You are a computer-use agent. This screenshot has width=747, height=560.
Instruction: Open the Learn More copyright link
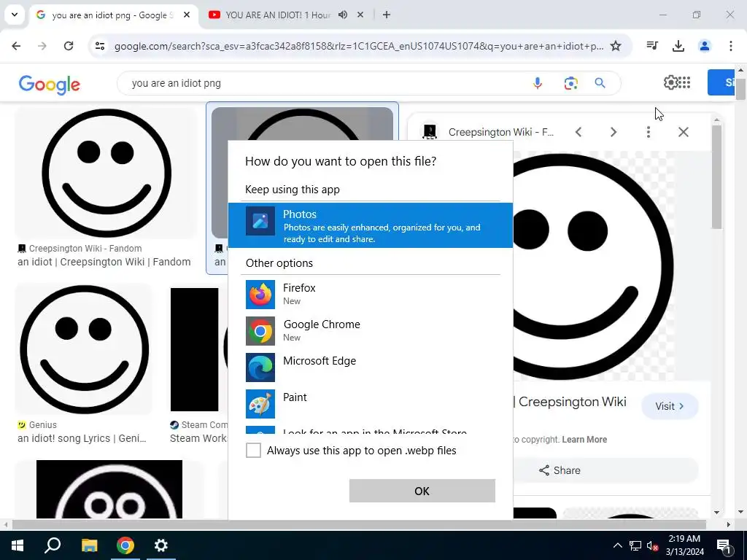pos(584,440)
